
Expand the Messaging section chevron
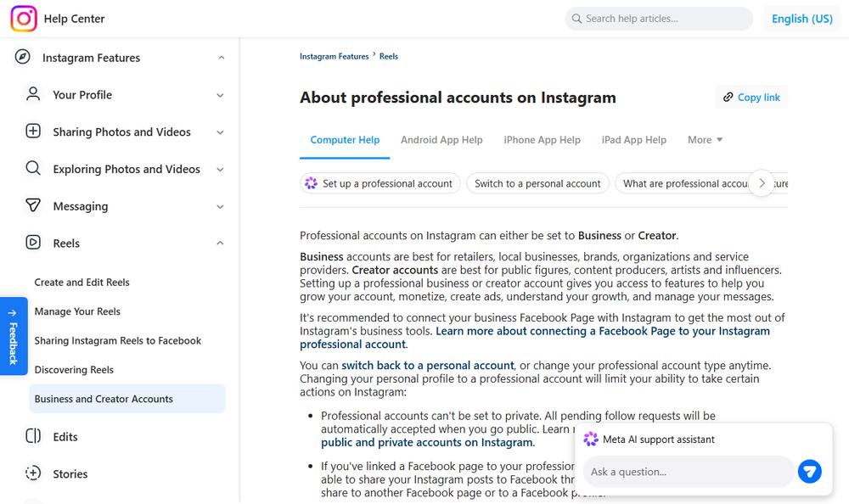pyautogui.click(x=221, y=206)
